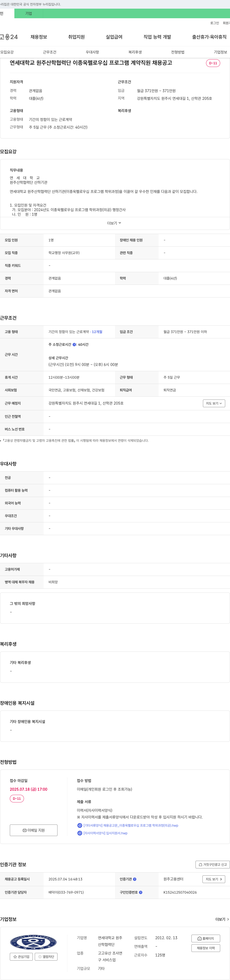Screen dimensions: 230x980
Task: Click 설립연도 value 2012. 02. 13
Action: [166, 938]
